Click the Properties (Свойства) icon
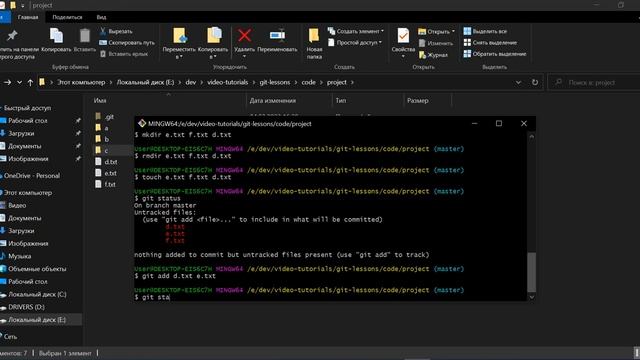This screenshot has width=640, height=360. click(403, 36)
